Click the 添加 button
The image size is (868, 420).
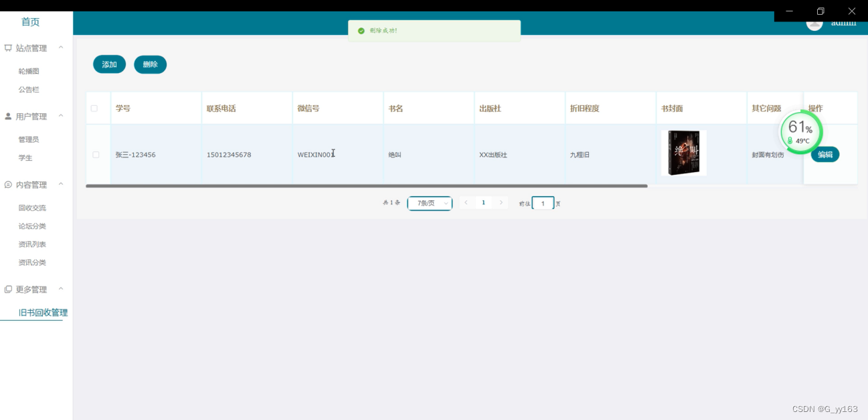click(109, 64)
